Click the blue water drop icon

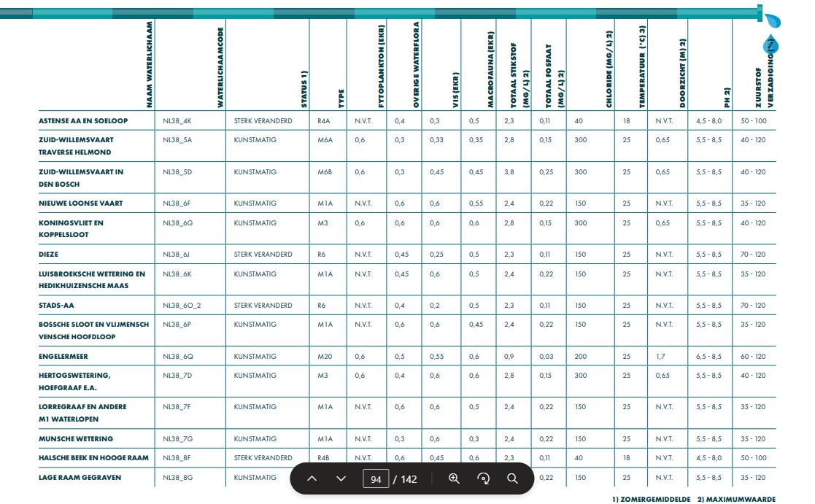pyautogui.click(x=771, y=45)
